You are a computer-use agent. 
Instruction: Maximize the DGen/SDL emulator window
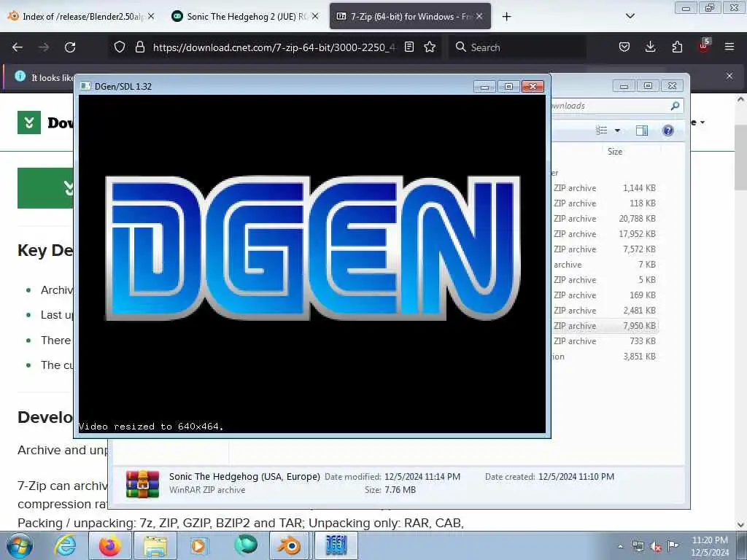point(508,86)
